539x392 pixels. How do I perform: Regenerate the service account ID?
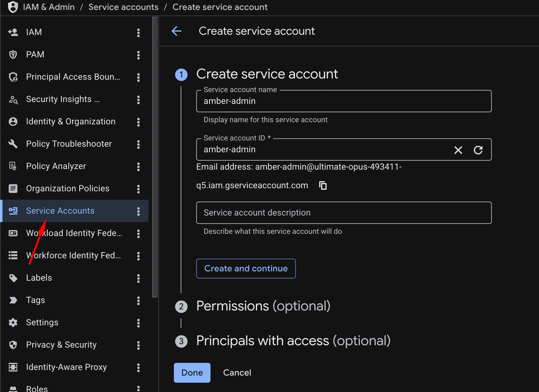[478, 150]
